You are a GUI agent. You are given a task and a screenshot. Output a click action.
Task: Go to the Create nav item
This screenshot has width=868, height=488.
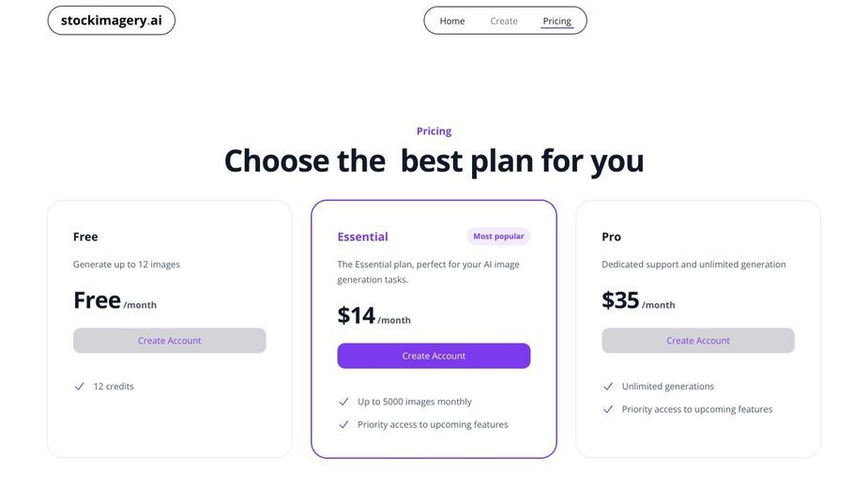503,21
